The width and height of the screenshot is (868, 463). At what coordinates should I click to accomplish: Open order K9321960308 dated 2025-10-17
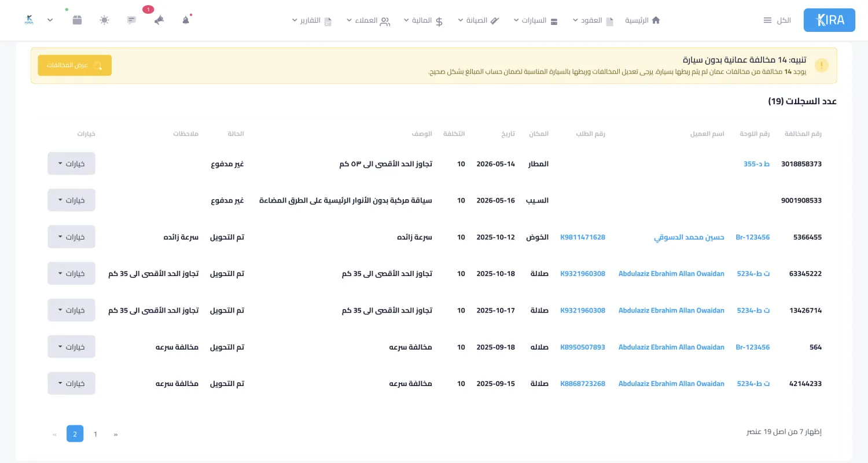(583, 310)
